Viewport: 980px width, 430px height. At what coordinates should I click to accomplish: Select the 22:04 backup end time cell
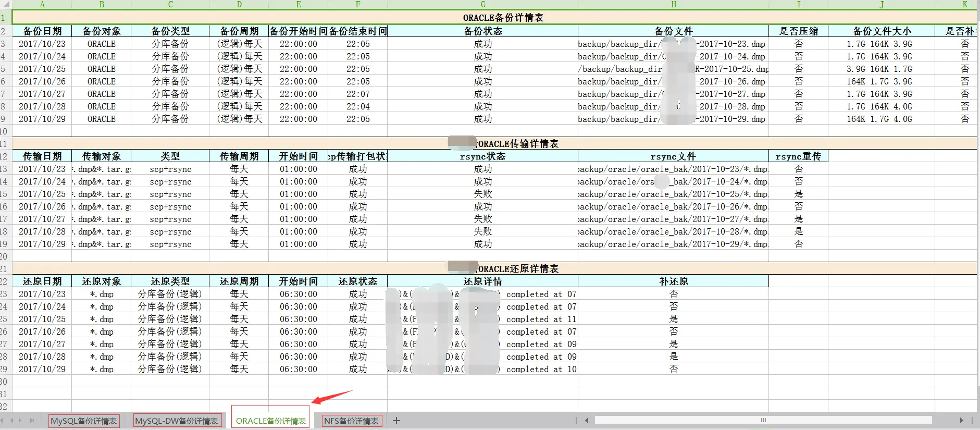click(x=358, y=106)
